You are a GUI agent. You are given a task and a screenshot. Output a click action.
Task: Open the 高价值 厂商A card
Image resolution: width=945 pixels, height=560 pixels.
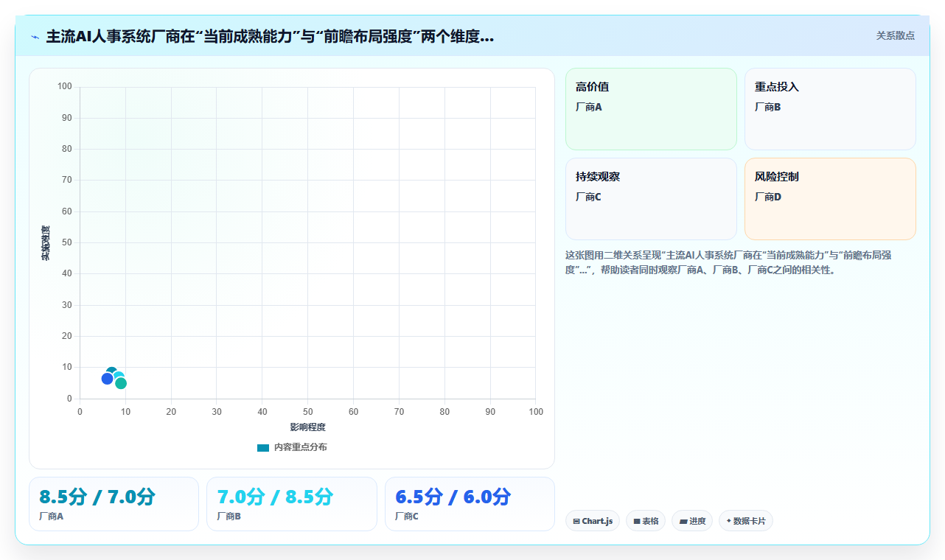pos(651,109)
